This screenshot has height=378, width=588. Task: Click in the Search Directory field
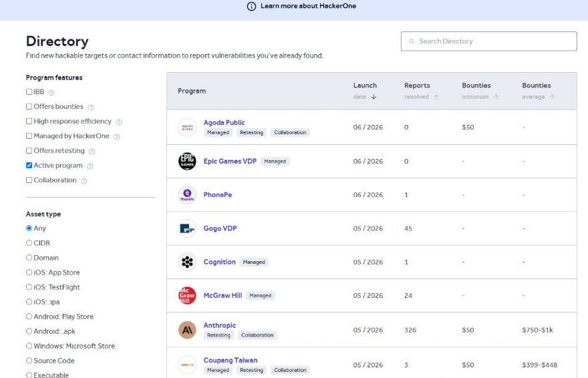pos(488,41)
